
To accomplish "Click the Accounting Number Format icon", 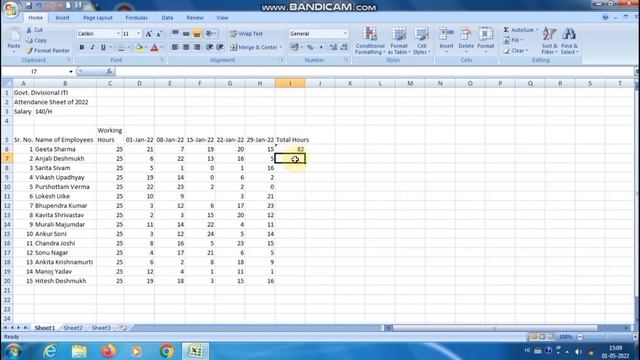I will [x=295, y=47].
